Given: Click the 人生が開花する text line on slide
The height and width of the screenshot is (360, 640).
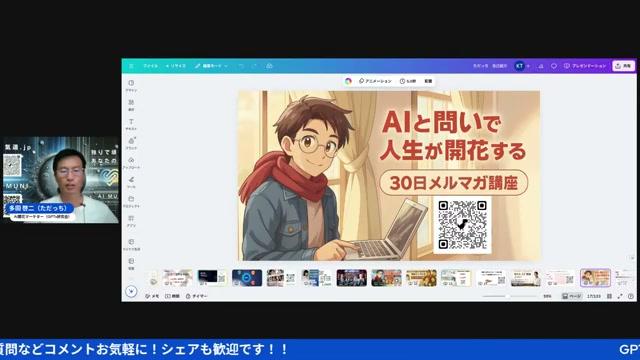Looking at the screenshot, I should (x=453, y=150).
